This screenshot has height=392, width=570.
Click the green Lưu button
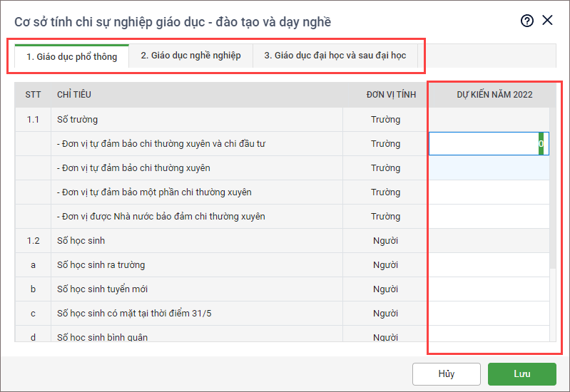(x=521, y=373)
